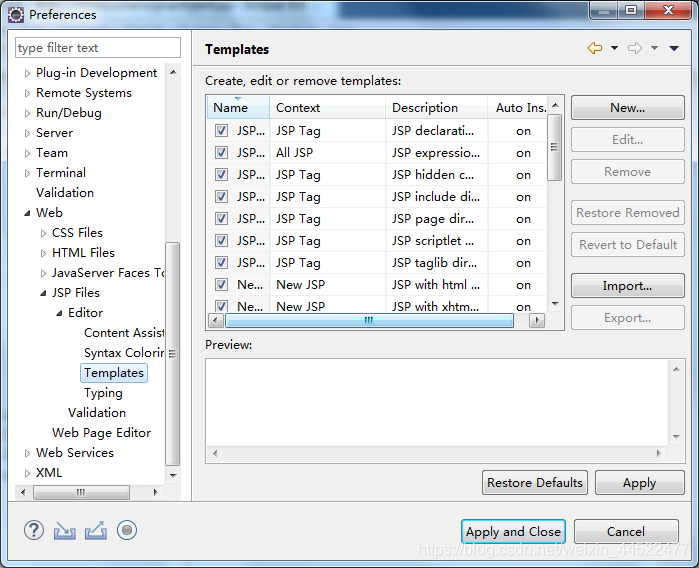
Task: Select the 'JSP scriptlet' description cell
Action: (x=437, y=240)
